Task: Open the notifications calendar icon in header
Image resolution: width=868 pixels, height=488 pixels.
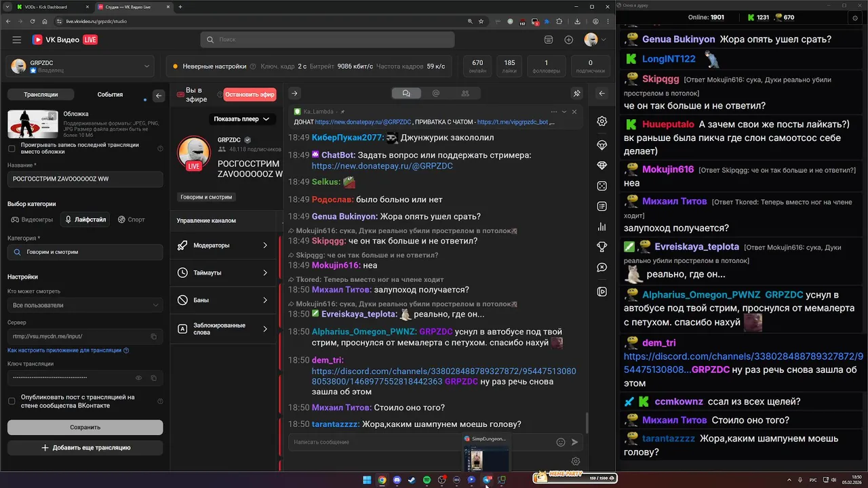Action: [549, 40]
